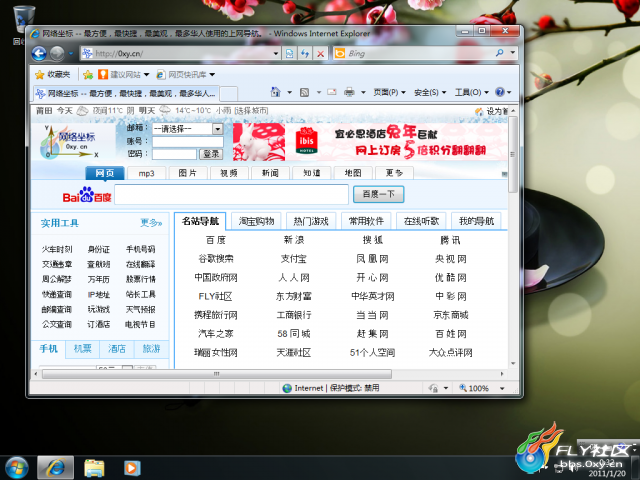Click the RSS feeds icon
The image size is (640, 480).
[x=304, y=92]
